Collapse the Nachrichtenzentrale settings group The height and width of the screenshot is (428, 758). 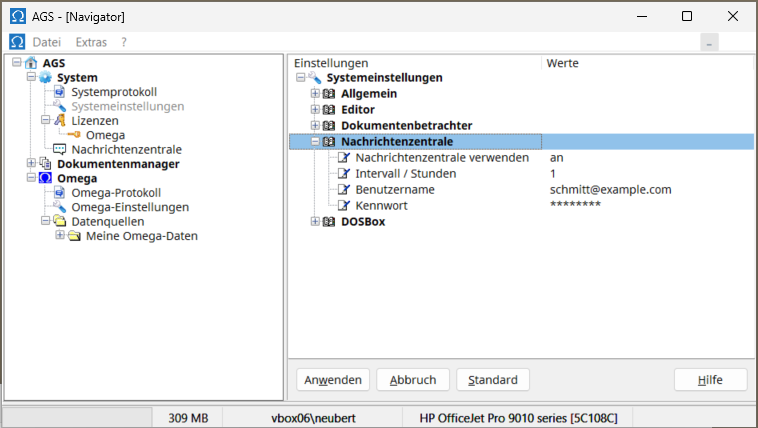pos(314,142)
